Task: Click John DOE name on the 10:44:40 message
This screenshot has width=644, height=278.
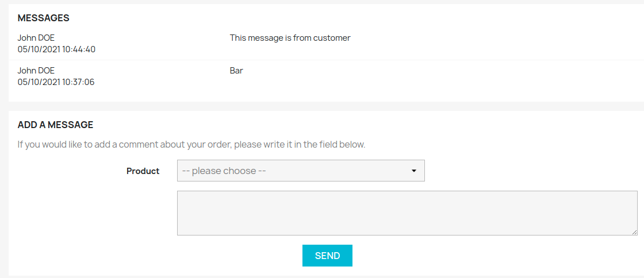Action: (x=36, y=38)
